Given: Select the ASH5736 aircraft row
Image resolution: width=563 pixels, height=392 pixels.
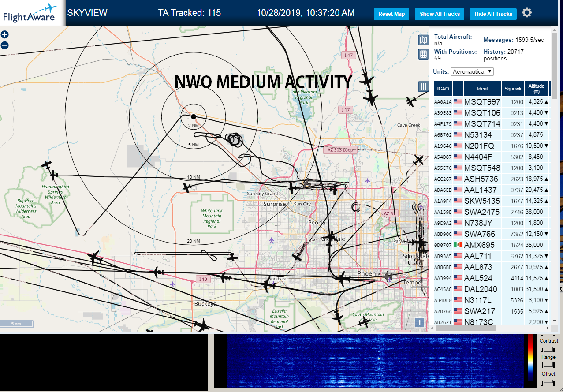Looking at the screenshot, I should pos(492,179).
